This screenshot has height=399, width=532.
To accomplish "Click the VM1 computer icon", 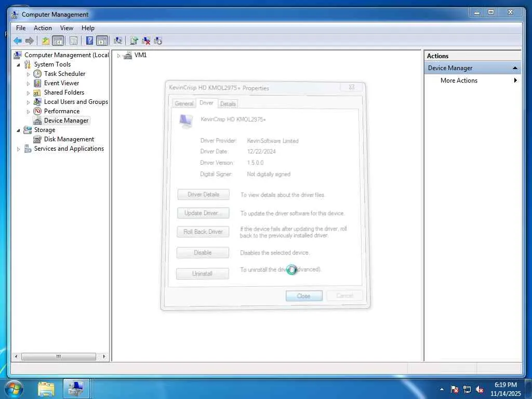I will [128, 55].
